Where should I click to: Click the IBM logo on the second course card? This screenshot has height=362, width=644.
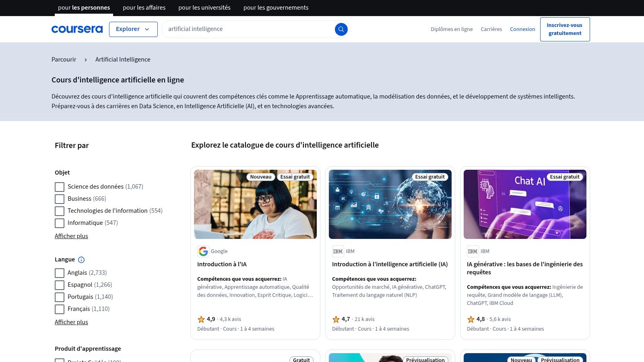pyautogui.click(x=338, y=251)
